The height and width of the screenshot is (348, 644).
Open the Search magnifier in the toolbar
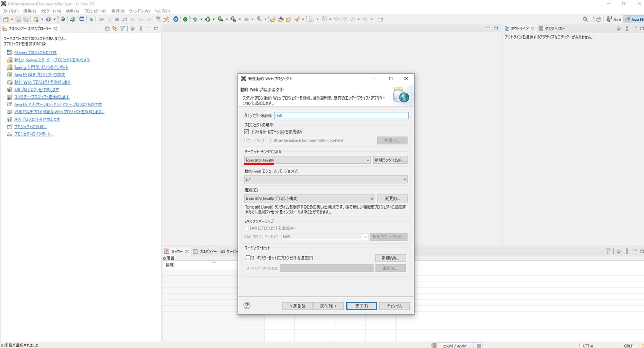585,19
